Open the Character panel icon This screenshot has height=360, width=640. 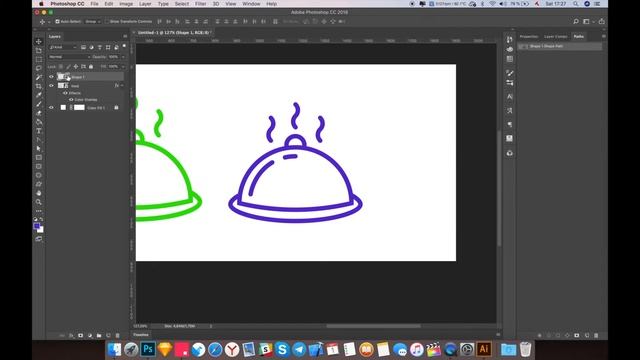coord(510,97)
